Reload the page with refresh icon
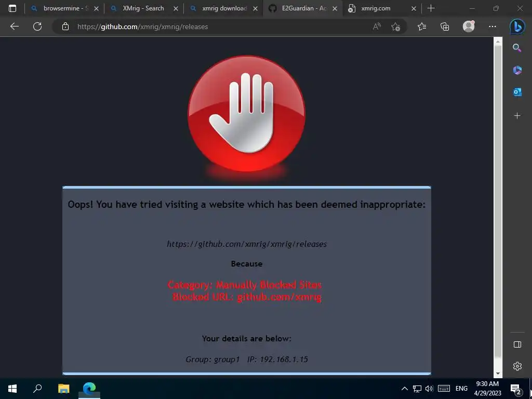 (37, 26)
